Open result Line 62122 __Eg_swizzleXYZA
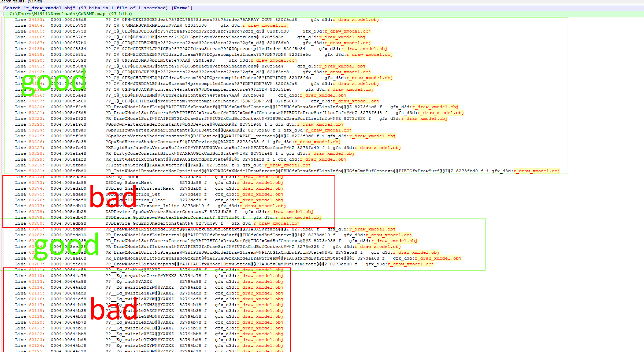This screenshot has width=644, height=352. pos(149,334)
